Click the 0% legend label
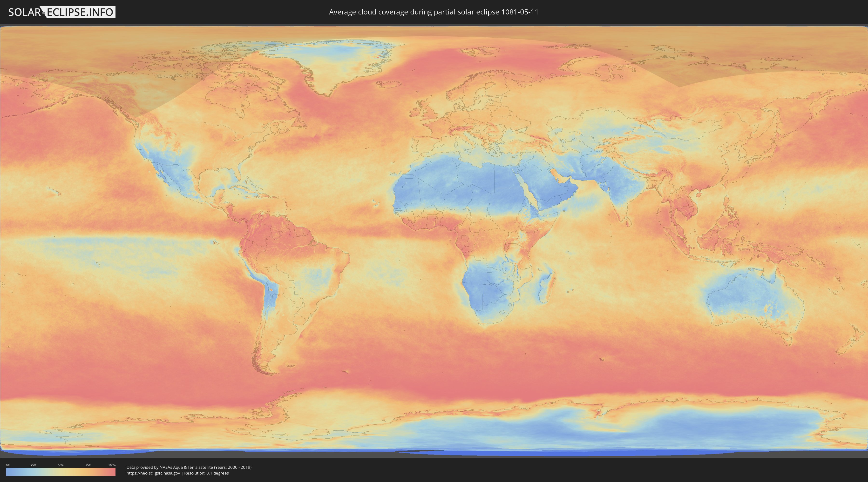 [x=8, y=465]
